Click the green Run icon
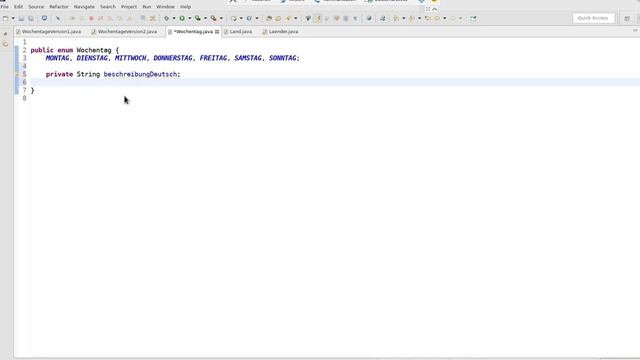 click(x=182, y=18)
